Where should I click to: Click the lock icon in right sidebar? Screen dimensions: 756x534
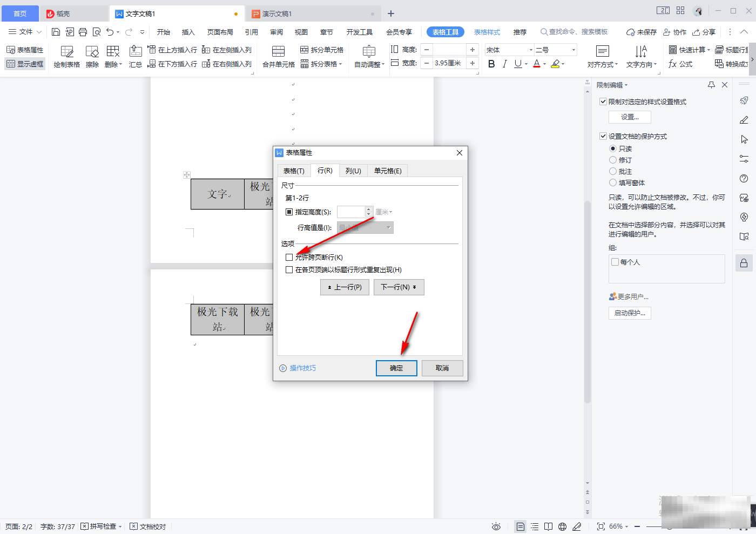click(x=744, y=263)
